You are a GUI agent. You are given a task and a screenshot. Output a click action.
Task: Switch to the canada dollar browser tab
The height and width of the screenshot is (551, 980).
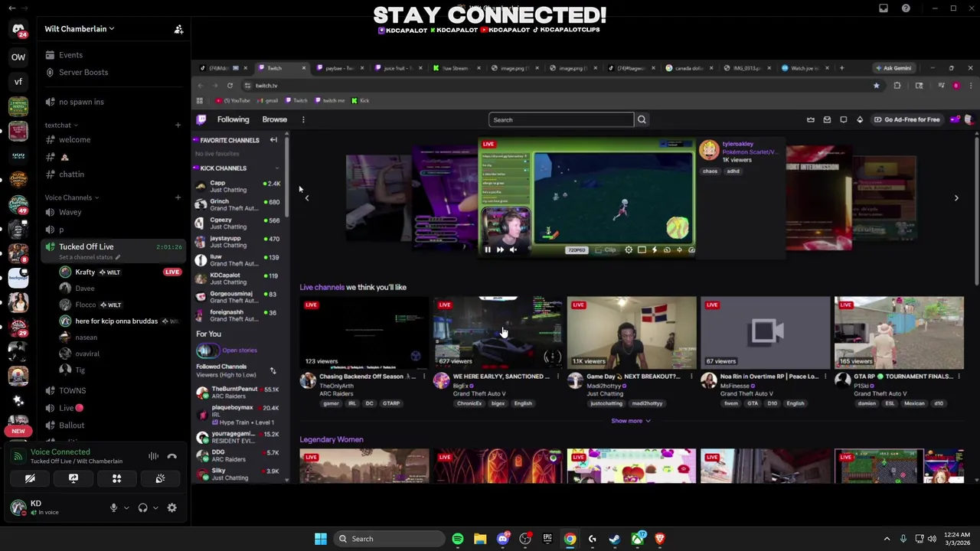click(688, 68)
